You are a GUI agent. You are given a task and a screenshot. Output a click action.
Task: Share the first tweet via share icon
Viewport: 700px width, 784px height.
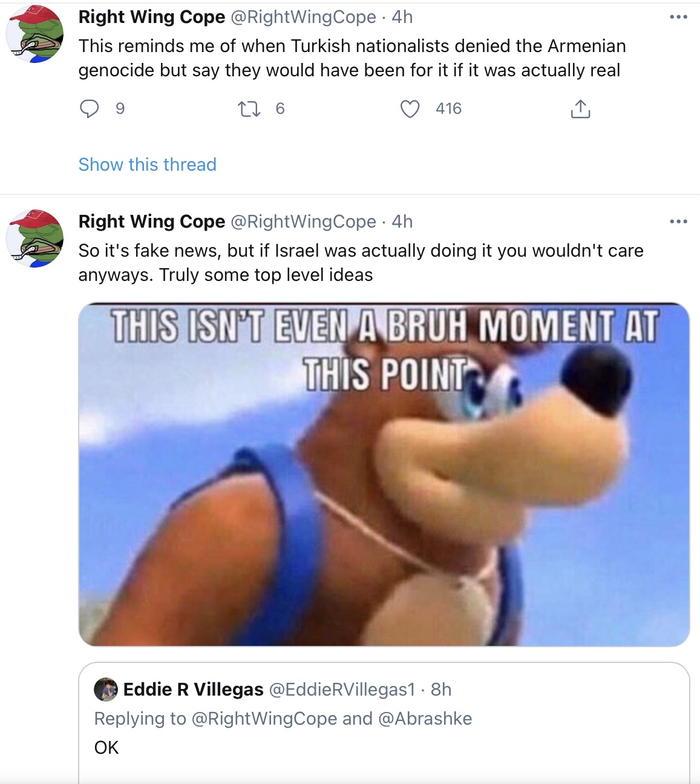click(580, 109)
